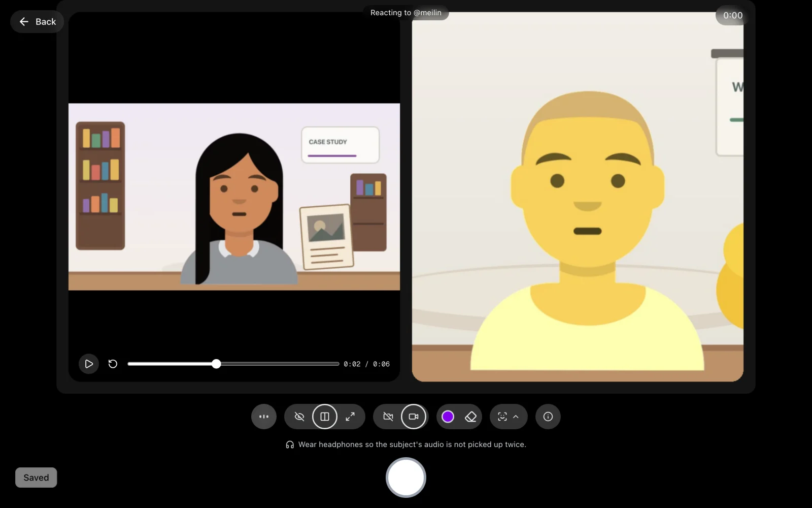Turn the camera off
The width and height of the screenshot is (812, 508).
pyautogui.click(x=388, y=417)
